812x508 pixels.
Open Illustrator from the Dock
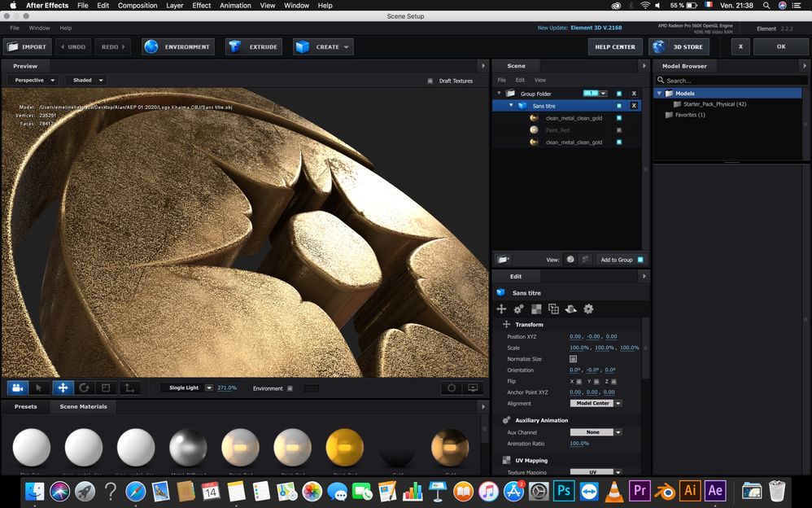tap(690, 490)
